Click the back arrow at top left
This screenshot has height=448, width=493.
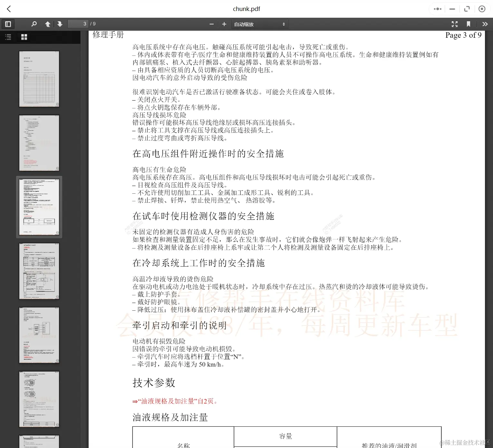pyautogui.click(x=9, y=9)
